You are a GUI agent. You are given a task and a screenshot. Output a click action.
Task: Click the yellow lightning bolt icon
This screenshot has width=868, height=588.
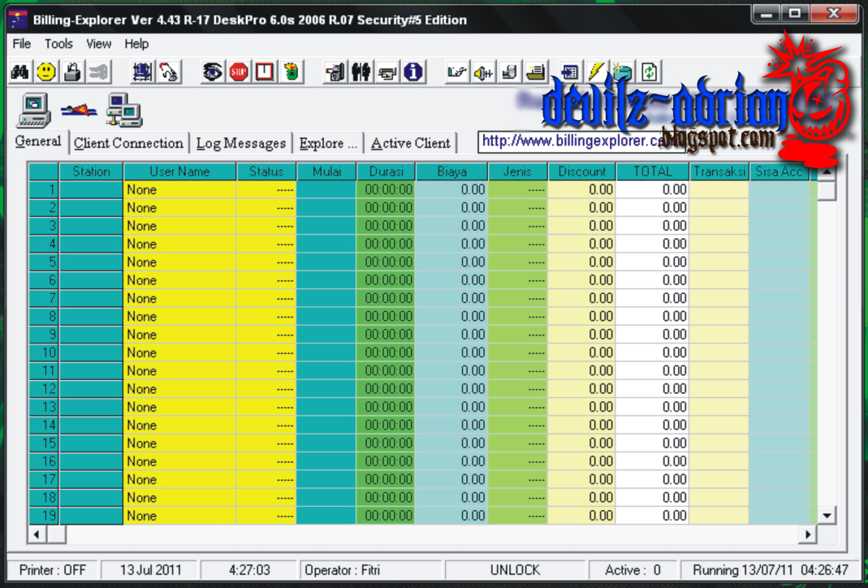(596, 72)
